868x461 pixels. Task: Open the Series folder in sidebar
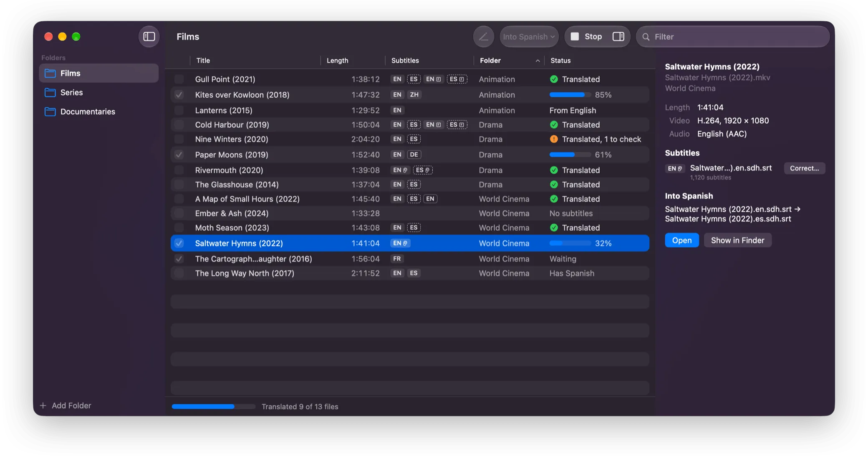point(99,92)
